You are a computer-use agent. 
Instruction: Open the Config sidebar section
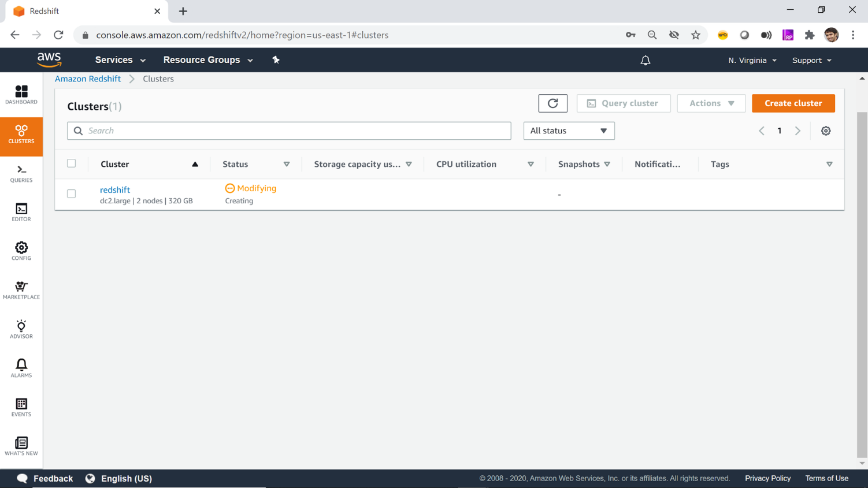point(21,251)
